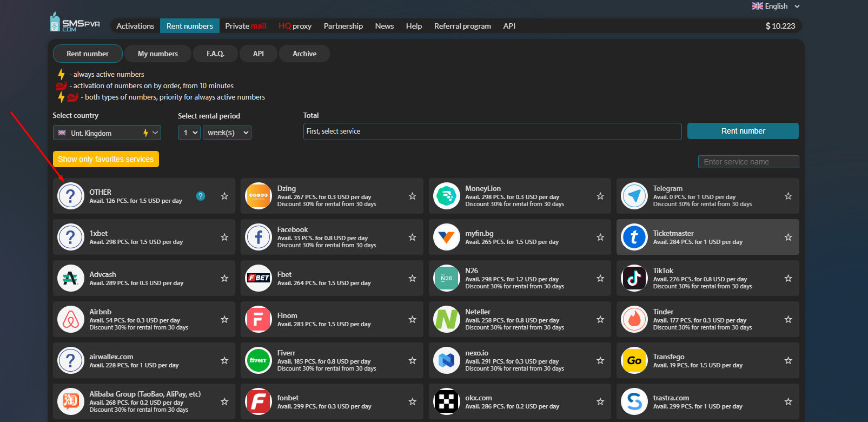The height and width of the screenshot is (422, 868).
Task: Open the OTHER service help icon
Action: pyautogui.click(x=201, y=196)
